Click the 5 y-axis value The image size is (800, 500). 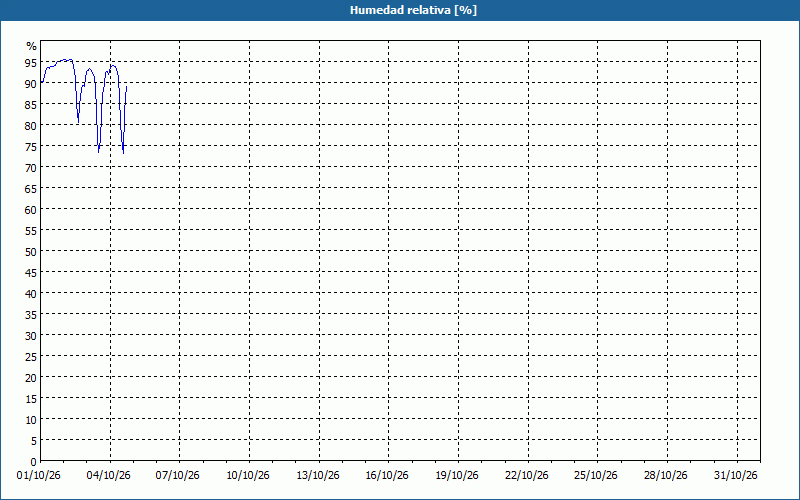coord(34,441)
